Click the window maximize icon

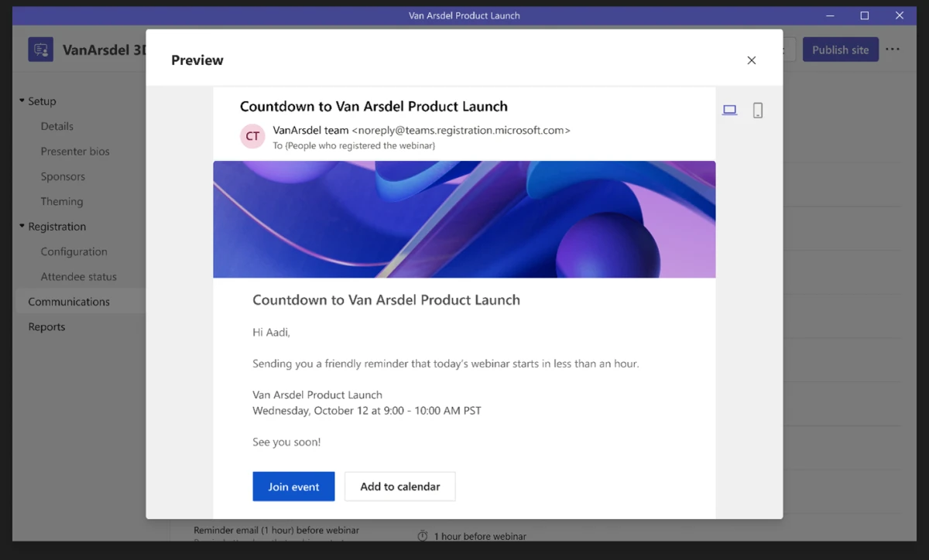click(864, 15)
